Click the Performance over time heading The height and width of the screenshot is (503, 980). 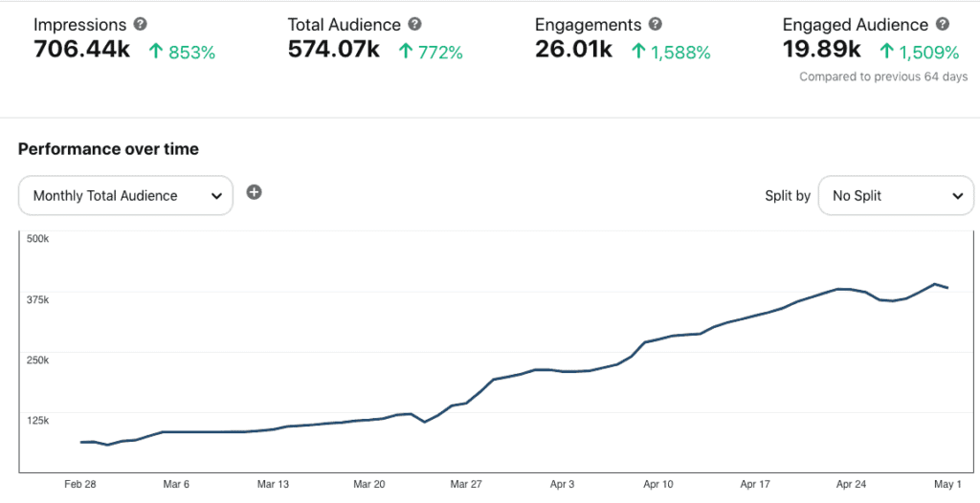[x=109, y=149]
